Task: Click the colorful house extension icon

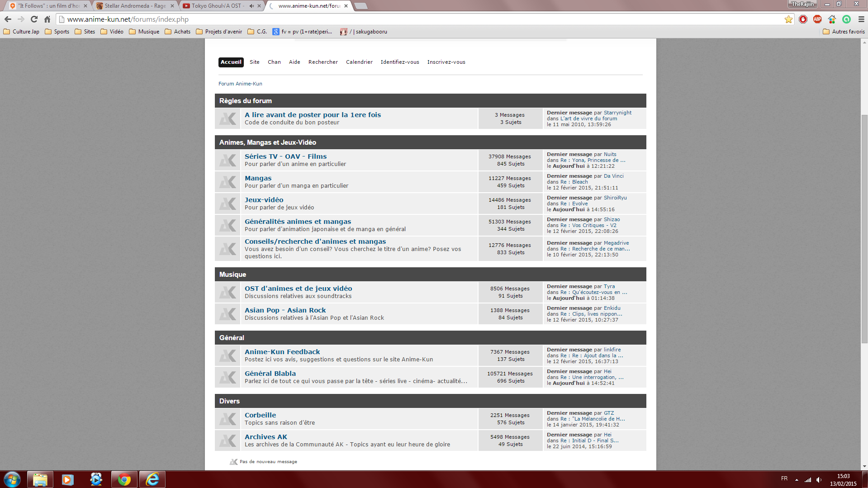Action: click(x=832, y=19)
